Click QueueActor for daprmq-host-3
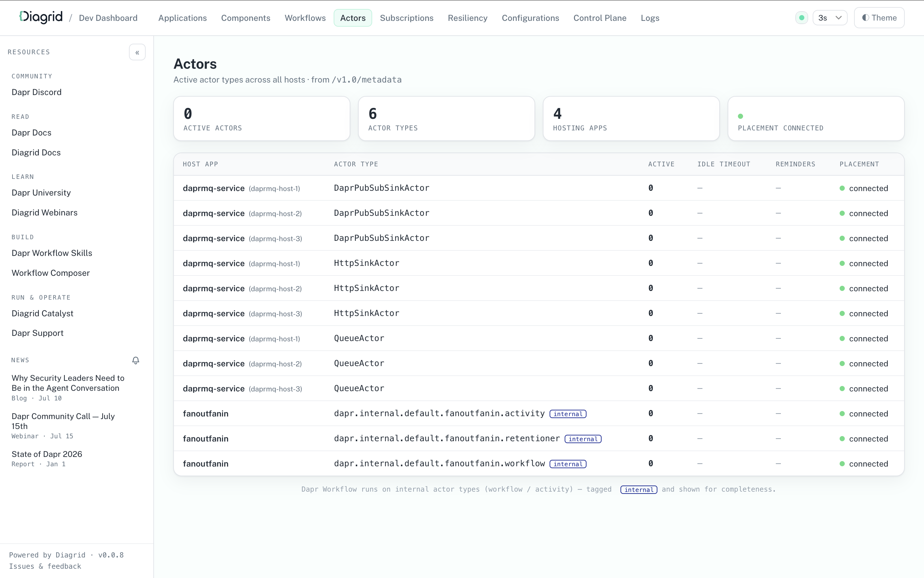924x578 pixels. [359, 389]
